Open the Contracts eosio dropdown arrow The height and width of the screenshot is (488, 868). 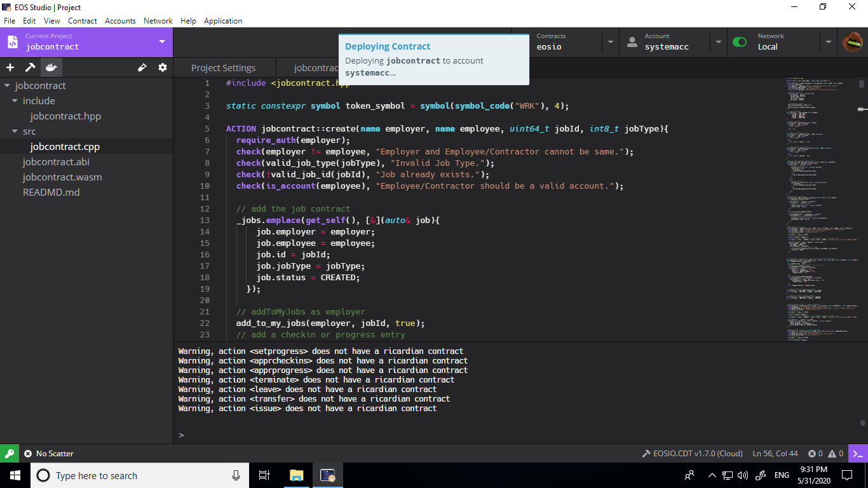coord(611,42)
